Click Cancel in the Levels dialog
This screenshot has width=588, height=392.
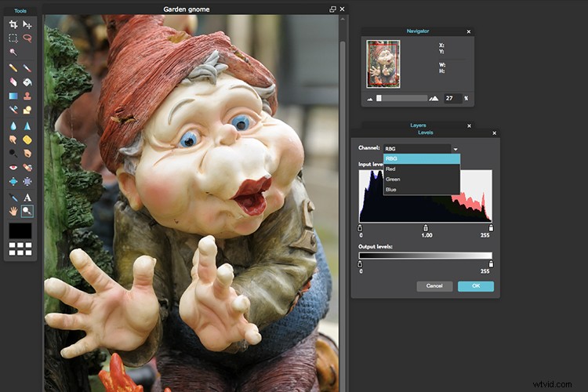(434, 286)
